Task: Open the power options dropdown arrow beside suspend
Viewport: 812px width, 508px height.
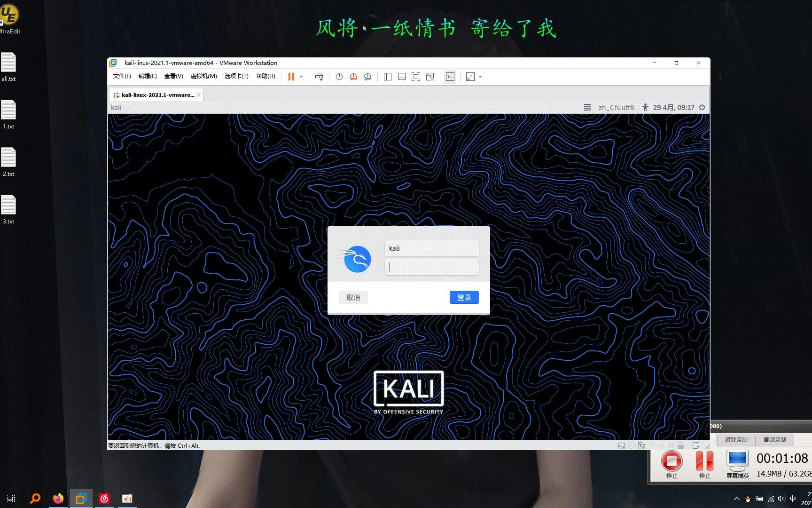Action: coord(301,77)
